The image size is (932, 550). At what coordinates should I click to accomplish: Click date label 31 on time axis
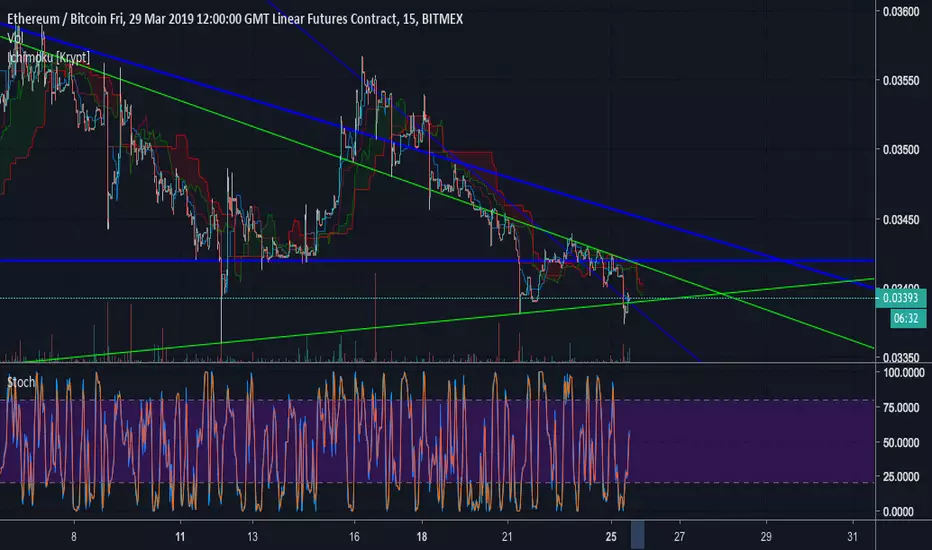pos(852,537)
